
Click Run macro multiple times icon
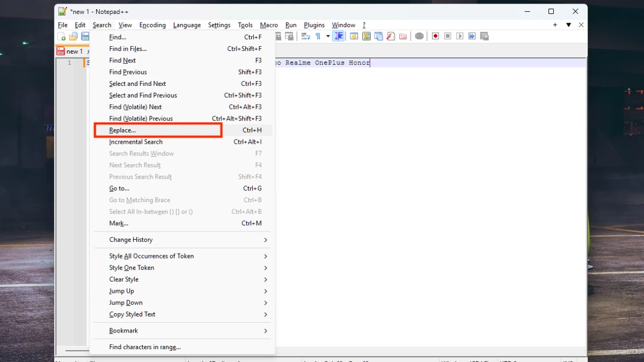472,36
